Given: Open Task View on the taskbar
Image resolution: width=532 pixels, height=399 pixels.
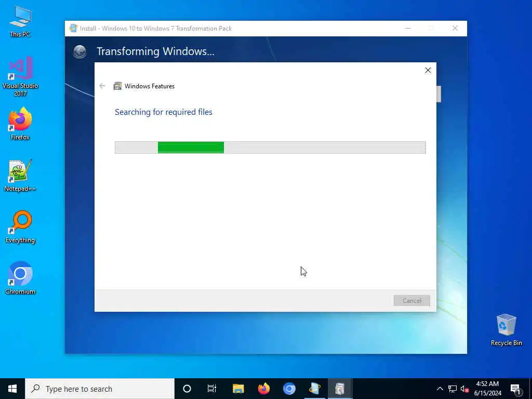Looking at the screenshot, I should click(212, 389).
